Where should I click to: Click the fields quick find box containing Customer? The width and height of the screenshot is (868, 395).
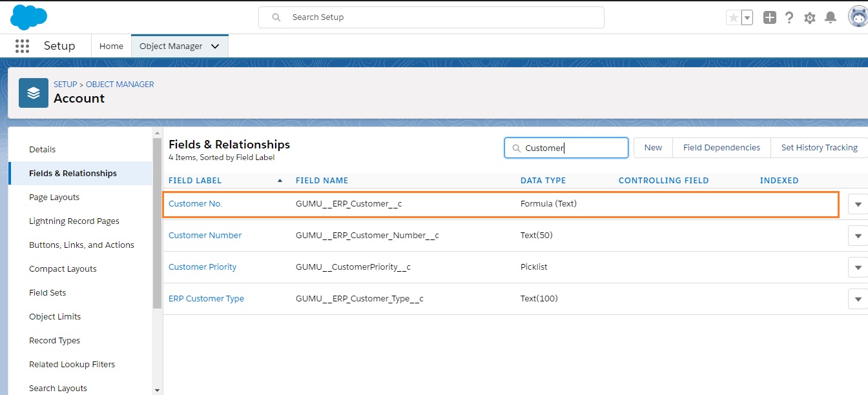pyautogui.click(x=566, y=148)
